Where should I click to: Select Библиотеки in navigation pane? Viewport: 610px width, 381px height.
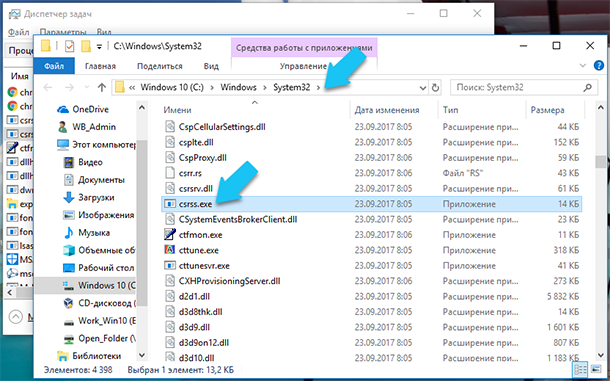pyautogui.click(x=96, y=356)
